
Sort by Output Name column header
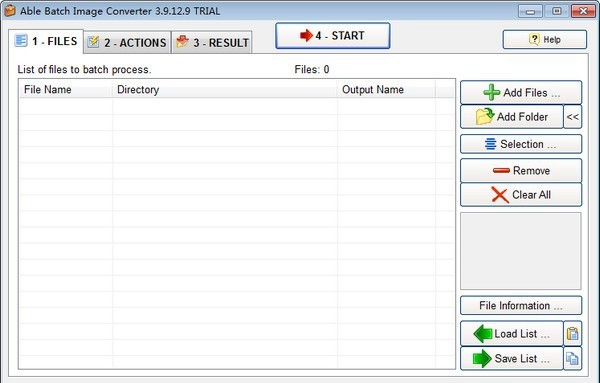pos(386,90)
